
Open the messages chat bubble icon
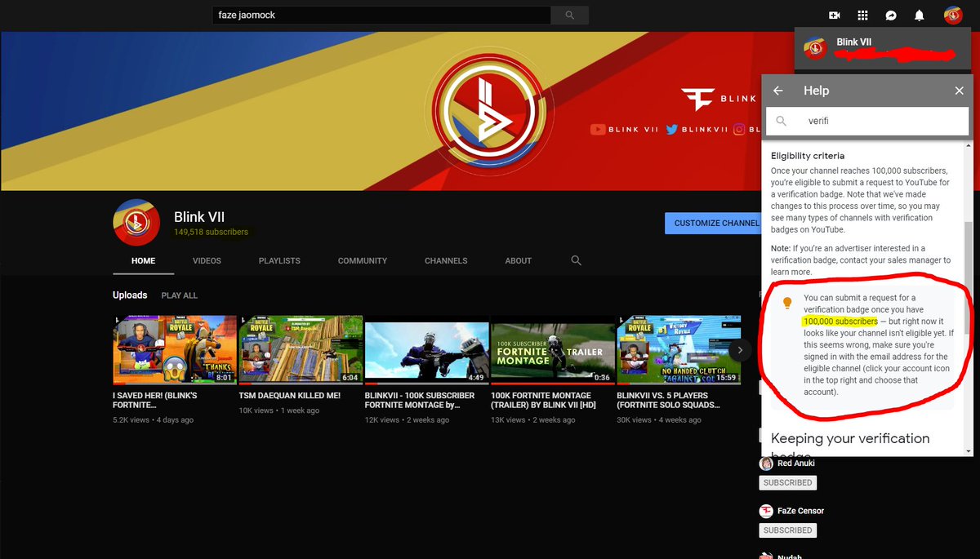(892, 16)
